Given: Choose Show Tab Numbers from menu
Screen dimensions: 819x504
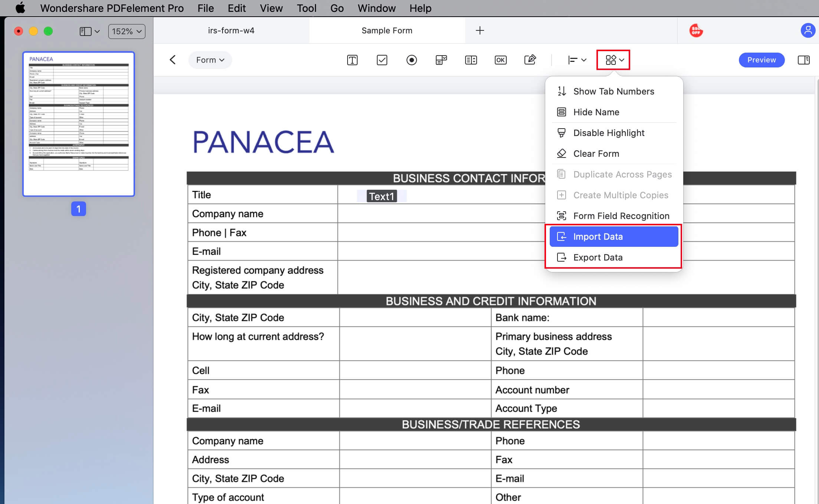Looking at the screenshot, I should tap(614, 91).
